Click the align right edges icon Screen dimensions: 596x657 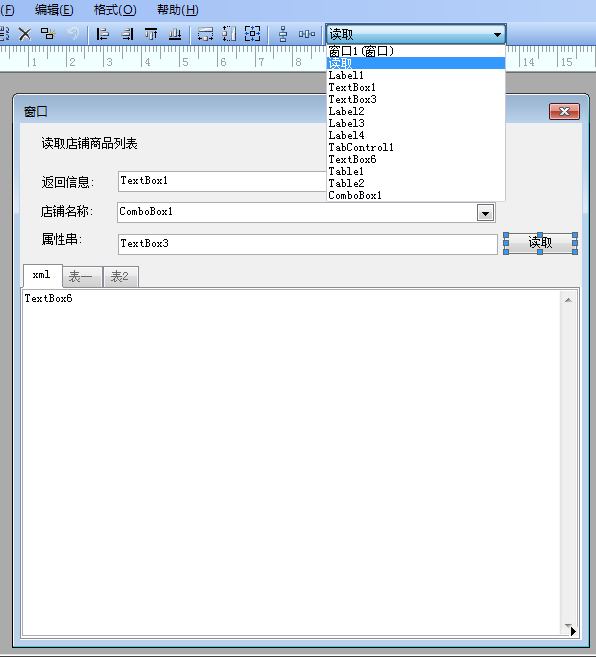pos(127,34)
